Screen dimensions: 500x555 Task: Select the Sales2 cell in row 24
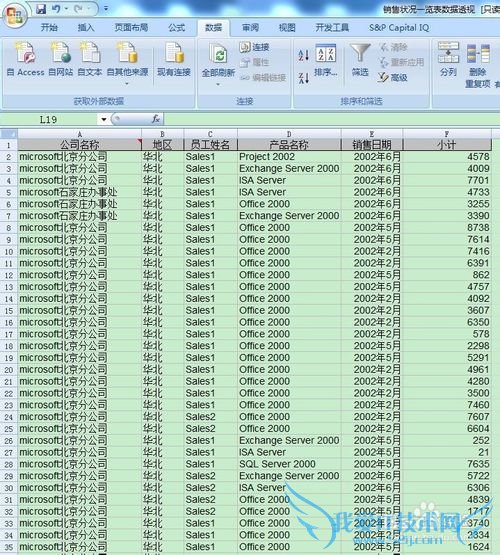point(211,417)
